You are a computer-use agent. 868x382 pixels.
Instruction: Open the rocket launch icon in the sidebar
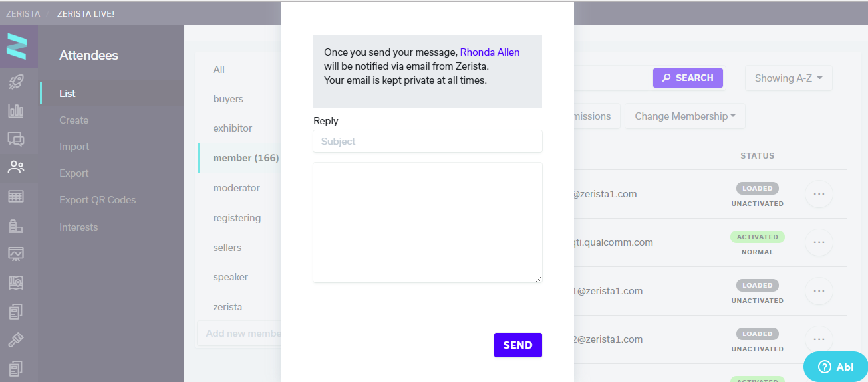click(x=16, y=82)
